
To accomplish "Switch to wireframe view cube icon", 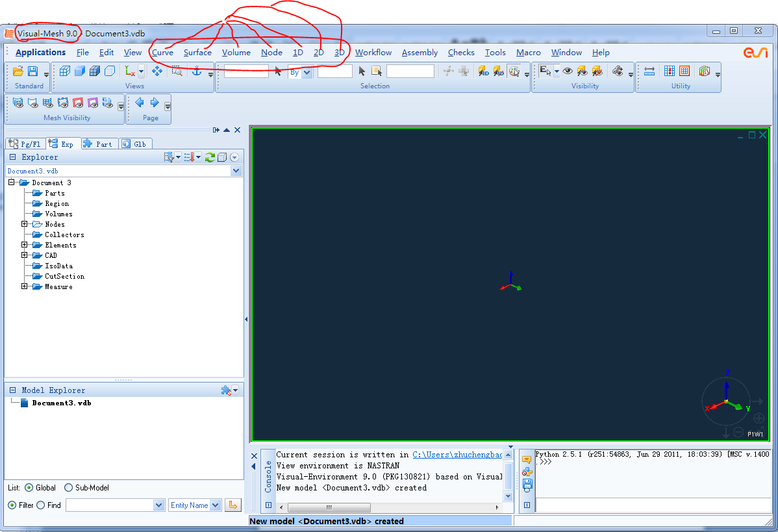I will point(64,71).
